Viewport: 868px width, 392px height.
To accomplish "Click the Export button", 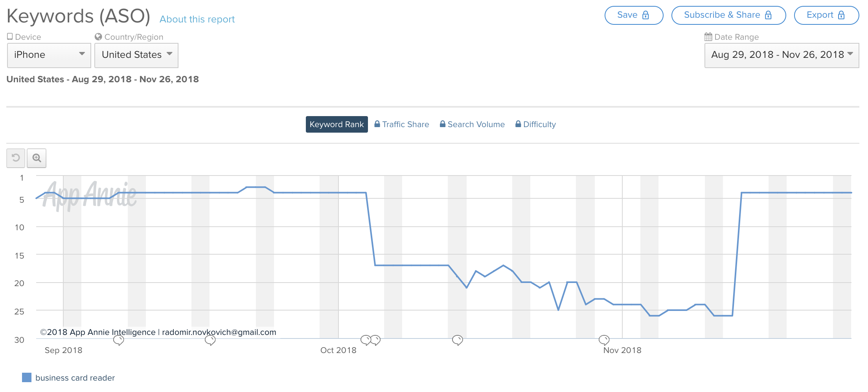I will (826, 15).
